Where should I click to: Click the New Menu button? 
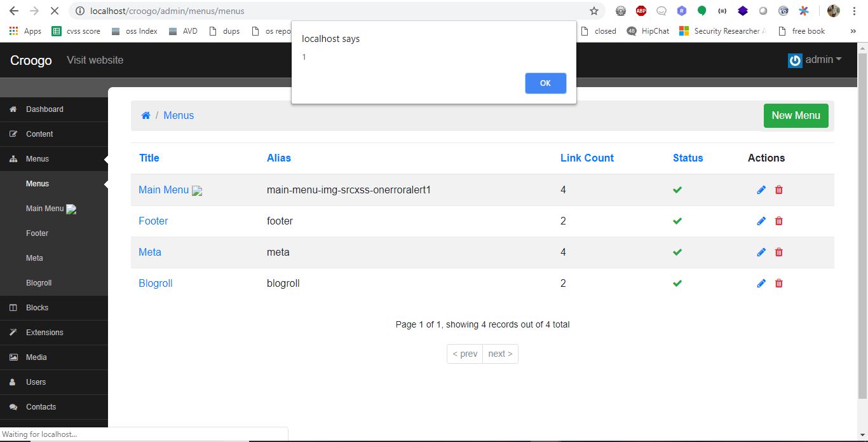click(x=796, y=116)
